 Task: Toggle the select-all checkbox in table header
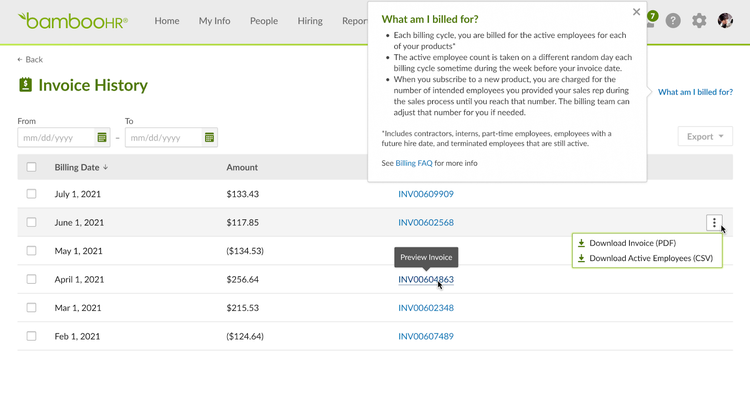(x=31, y=167)
